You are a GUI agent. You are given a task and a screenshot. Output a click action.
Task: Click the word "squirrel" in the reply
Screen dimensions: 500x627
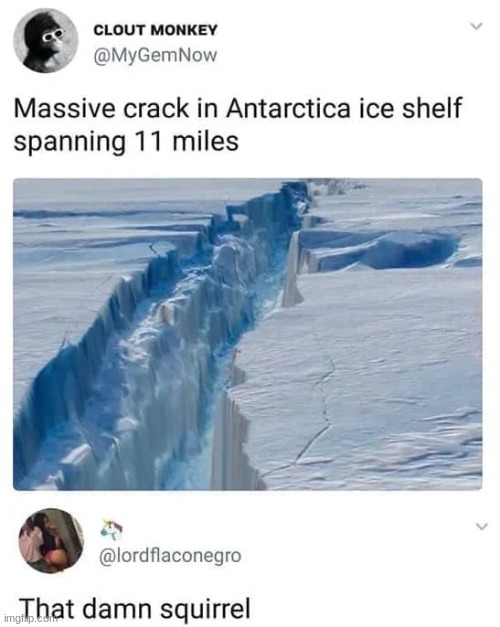205,610
